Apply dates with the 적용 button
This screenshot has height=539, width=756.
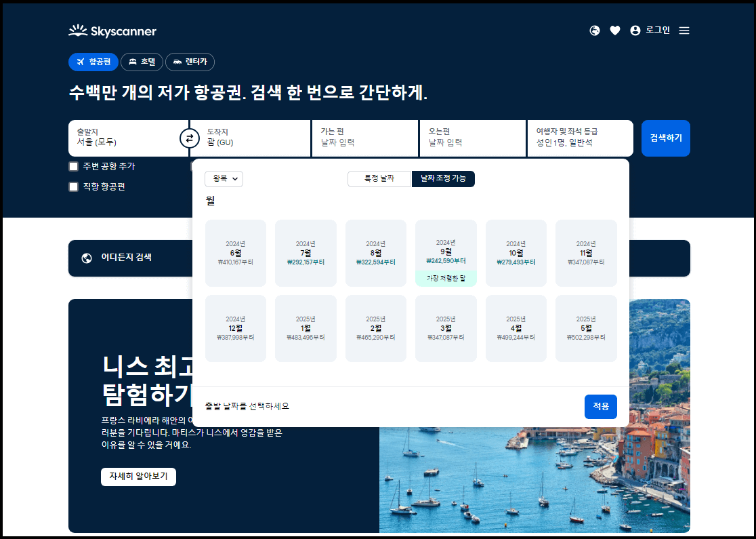[600, 407]
